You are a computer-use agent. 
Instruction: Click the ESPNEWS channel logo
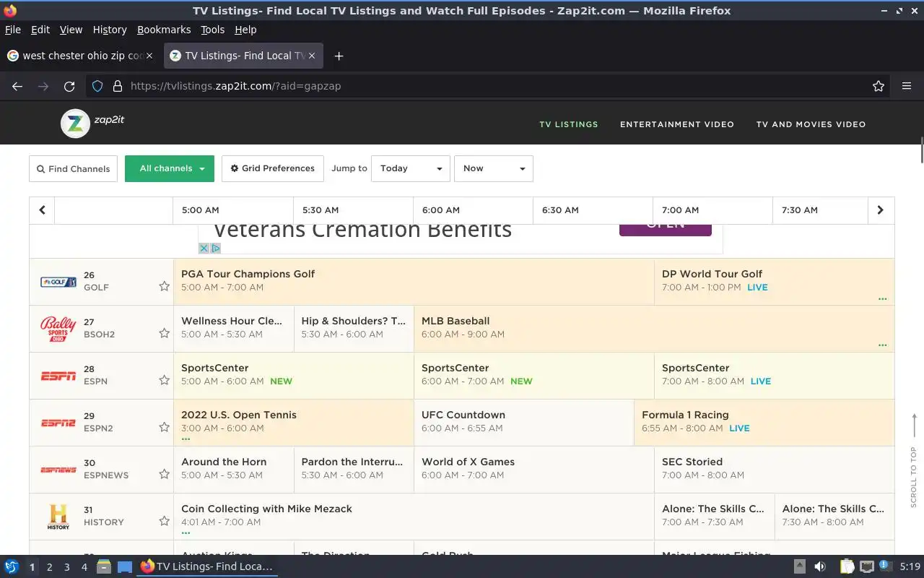(x=58, y=470)
